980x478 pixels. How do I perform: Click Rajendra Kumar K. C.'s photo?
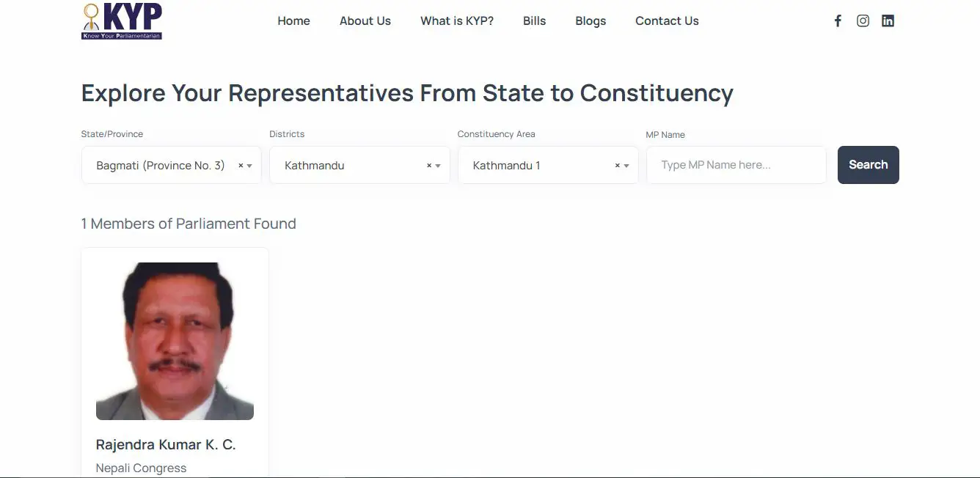click(x=175, y=340)
